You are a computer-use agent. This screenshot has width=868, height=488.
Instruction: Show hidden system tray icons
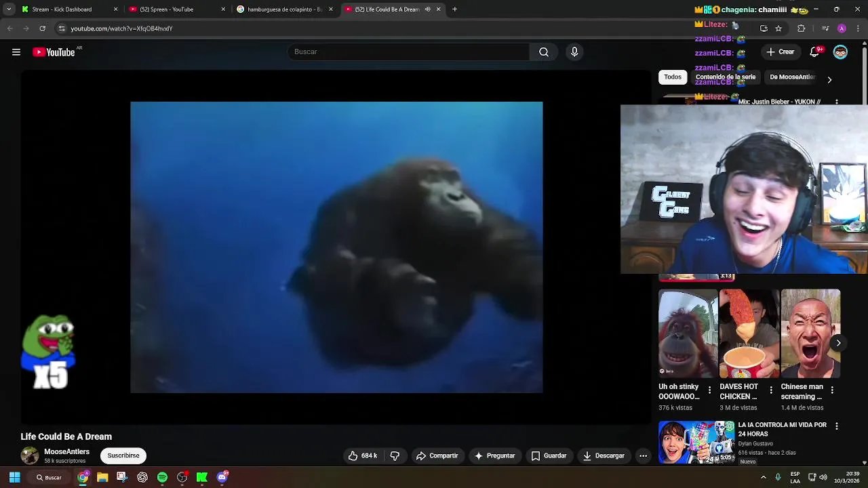point(763,477)
